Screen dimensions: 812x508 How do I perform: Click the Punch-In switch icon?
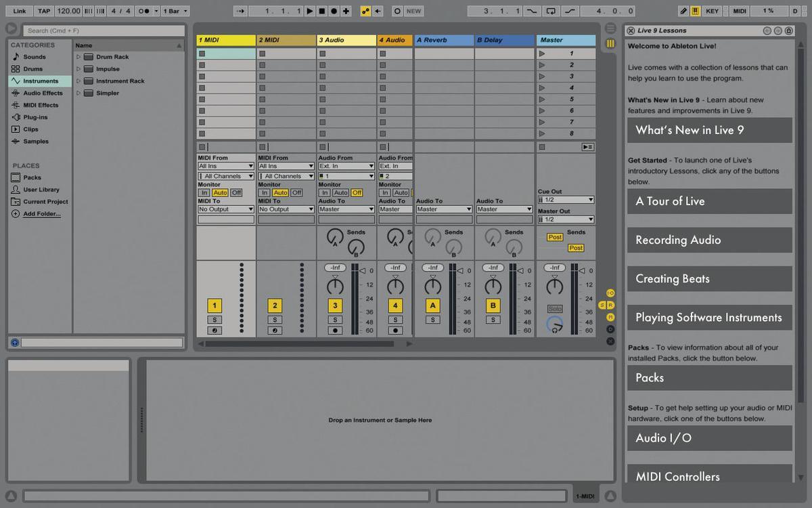533,11
